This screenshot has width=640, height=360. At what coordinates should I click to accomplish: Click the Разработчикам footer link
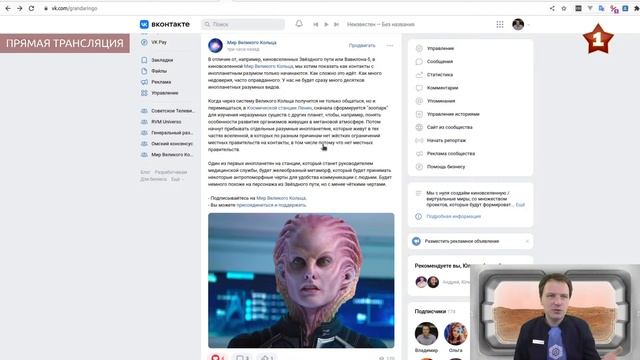pos(171,172)
